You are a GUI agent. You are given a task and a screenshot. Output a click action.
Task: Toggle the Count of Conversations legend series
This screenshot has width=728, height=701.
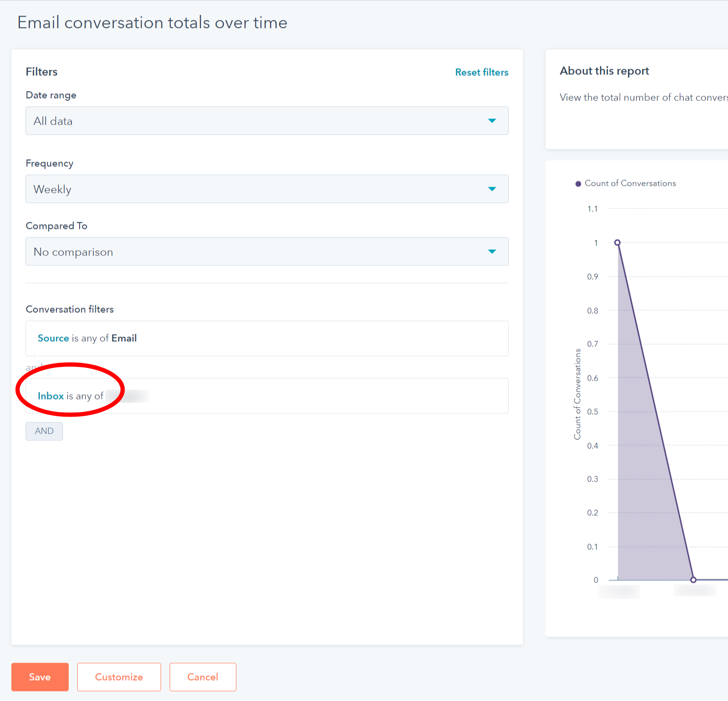pyautogui.click(x=630, y=183)
